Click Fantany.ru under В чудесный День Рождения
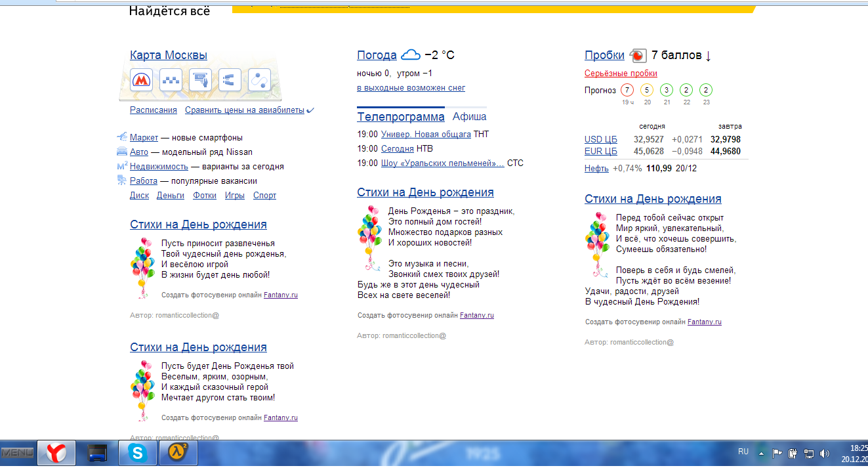868x468 pixels. click(x=705, y=322)
